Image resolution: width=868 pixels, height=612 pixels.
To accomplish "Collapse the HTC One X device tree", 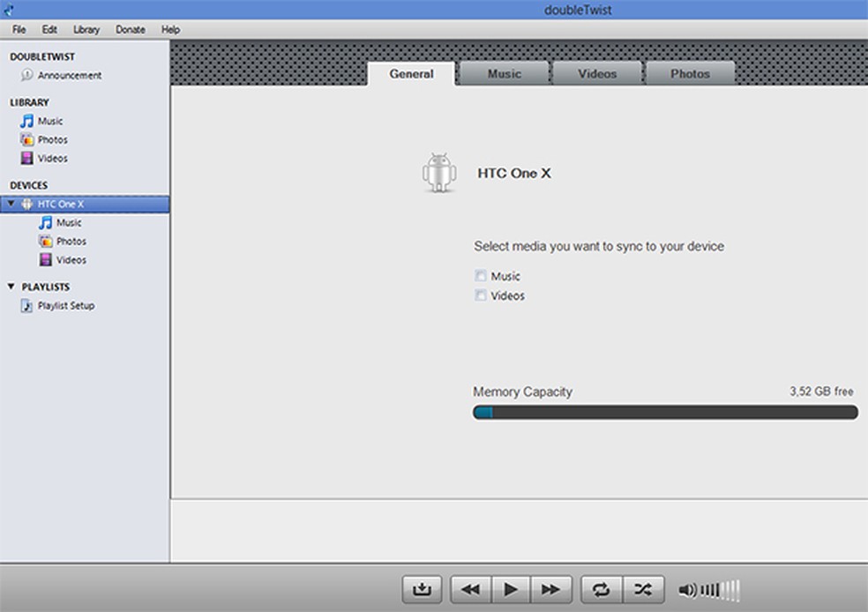I will [x=11, y=204].
